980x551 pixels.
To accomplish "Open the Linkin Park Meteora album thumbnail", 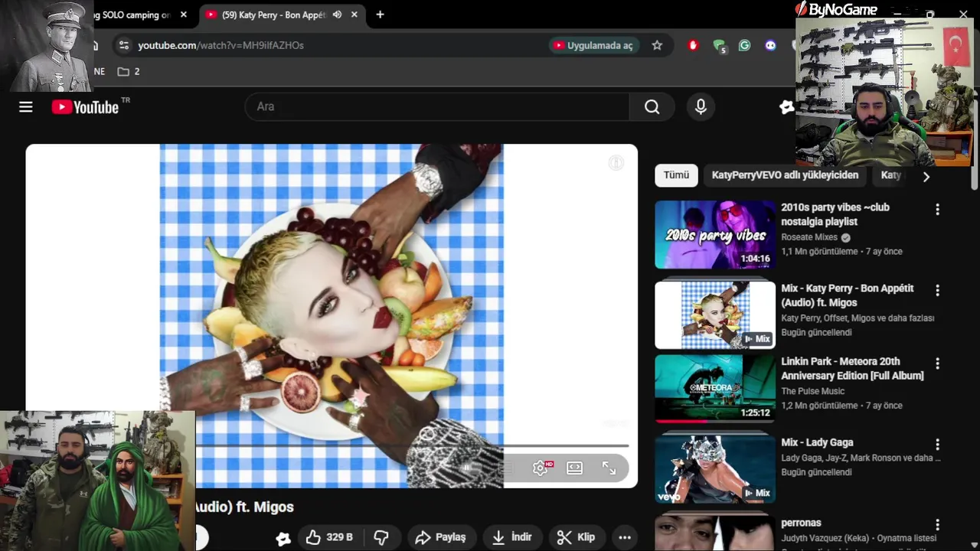I will pyautogui.click(x=715, y=388).
